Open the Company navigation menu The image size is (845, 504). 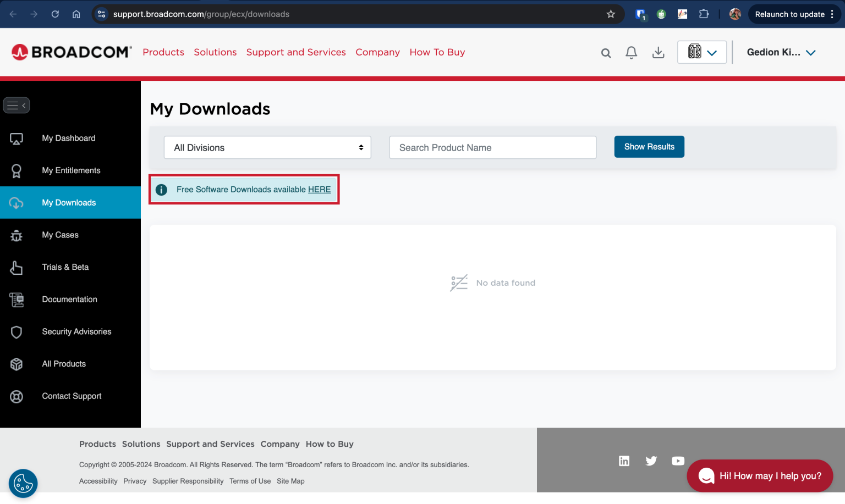377,52
